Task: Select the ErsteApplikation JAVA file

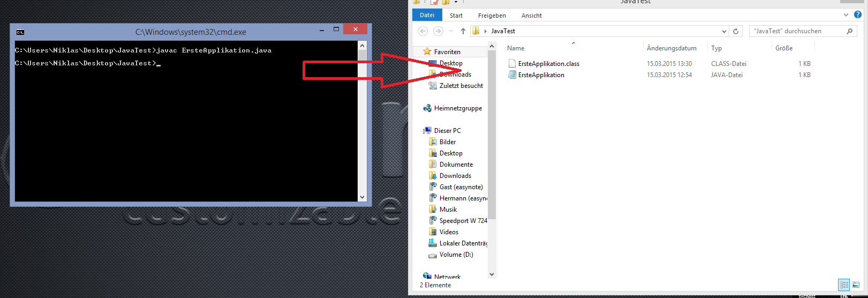Action: click(541, 75)
